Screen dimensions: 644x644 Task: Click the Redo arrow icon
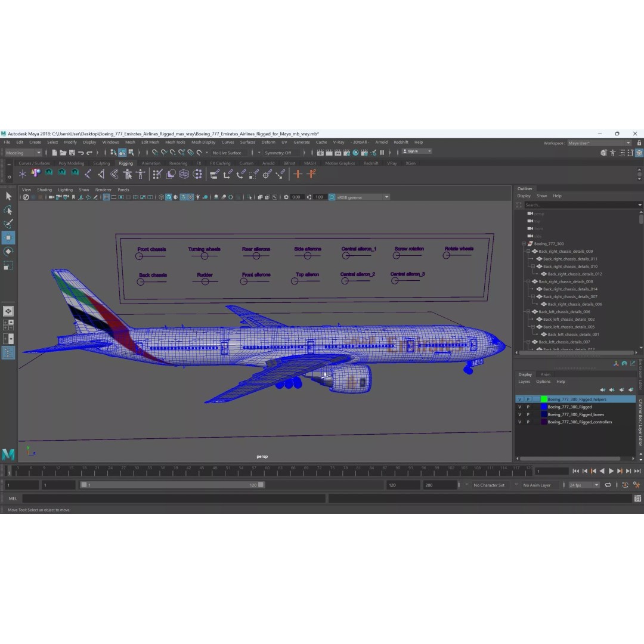[89, 153]
